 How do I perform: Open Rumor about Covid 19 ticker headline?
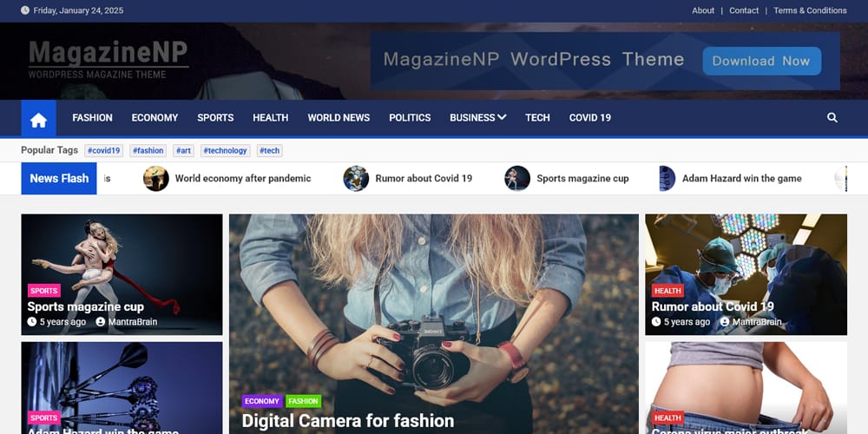(424, 178)
